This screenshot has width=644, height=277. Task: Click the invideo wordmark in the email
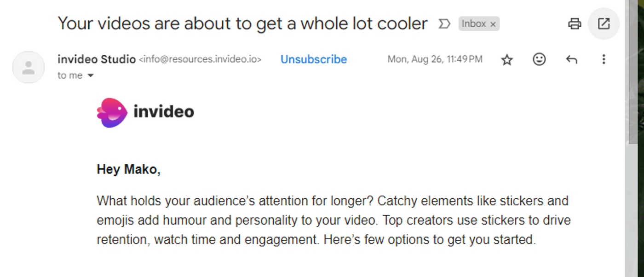164,112
